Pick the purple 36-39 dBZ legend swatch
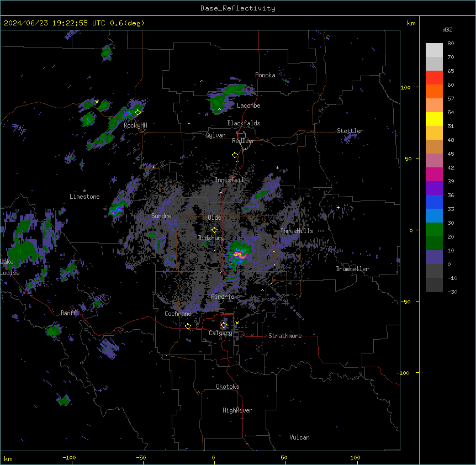Screen dimensions: 476x465 434,188
